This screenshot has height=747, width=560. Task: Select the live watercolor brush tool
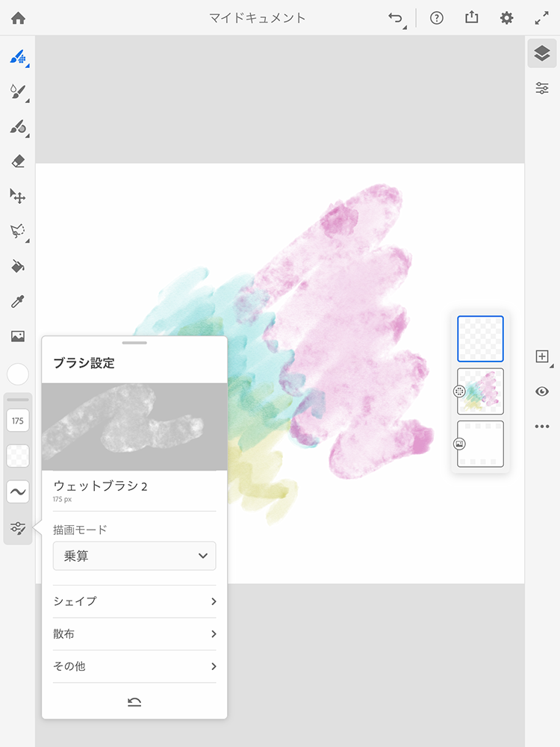[19, 92]
